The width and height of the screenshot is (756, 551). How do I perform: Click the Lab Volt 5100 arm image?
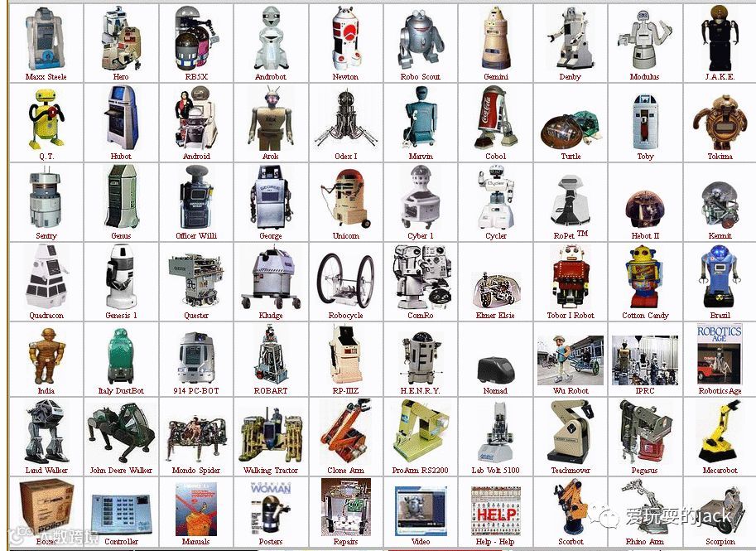click(x=496, y=433)
